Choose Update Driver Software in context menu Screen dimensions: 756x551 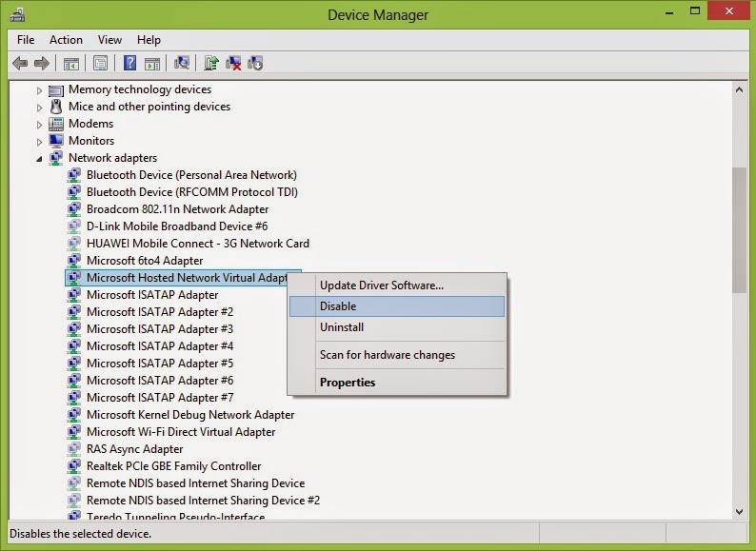pos(397,285)
